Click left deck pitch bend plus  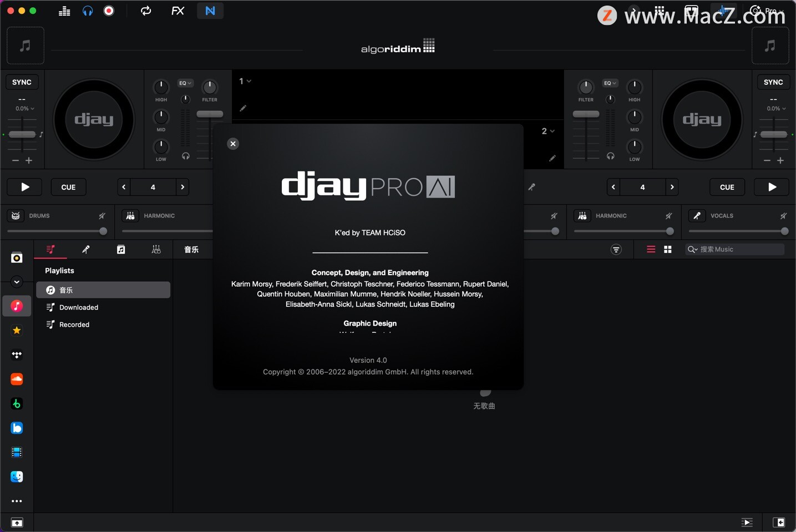tap(29, 160)
